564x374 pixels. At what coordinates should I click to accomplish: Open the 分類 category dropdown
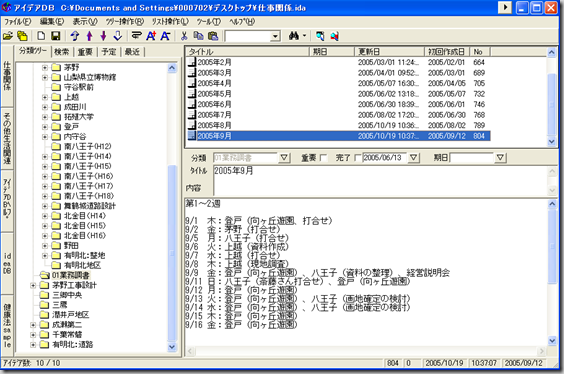[x=284, y=158]
